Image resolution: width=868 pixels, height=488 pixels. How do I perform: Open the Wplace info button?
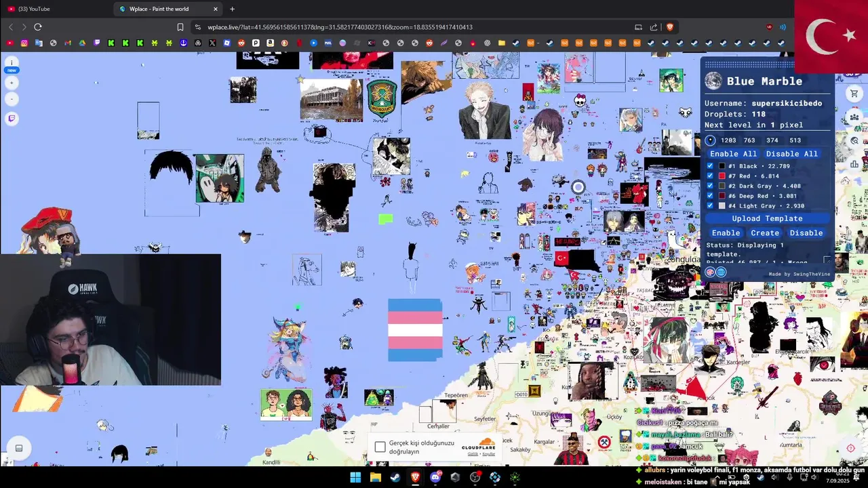[12, 62]
